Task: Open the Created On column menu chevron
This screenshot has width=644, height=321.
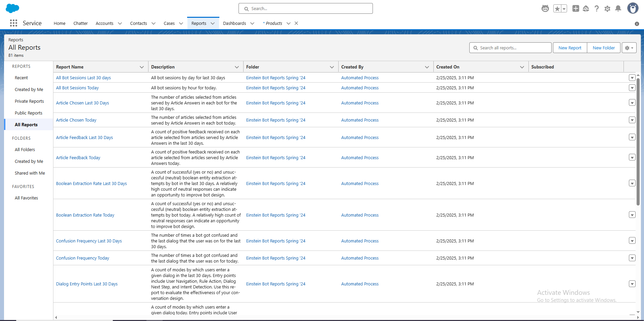Action: tap(522, 67)
